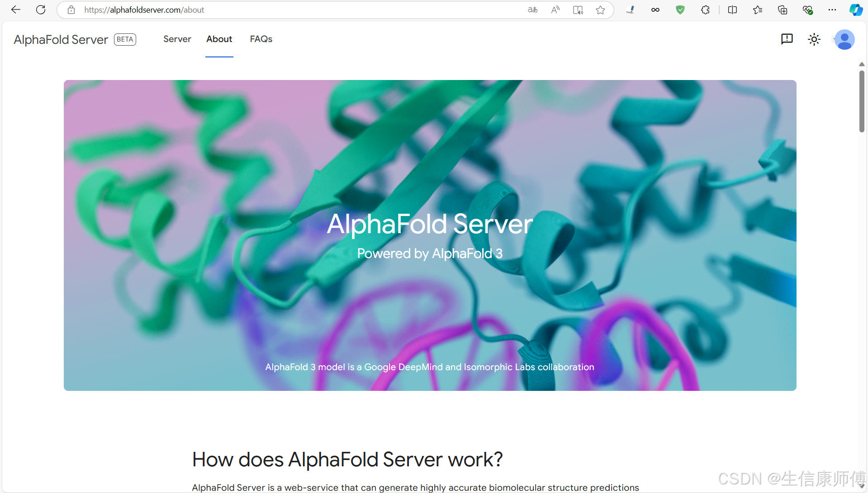The image size is (868, 493).
Task: Open the green shield extension icon
Action: click(x=680, y=10)
